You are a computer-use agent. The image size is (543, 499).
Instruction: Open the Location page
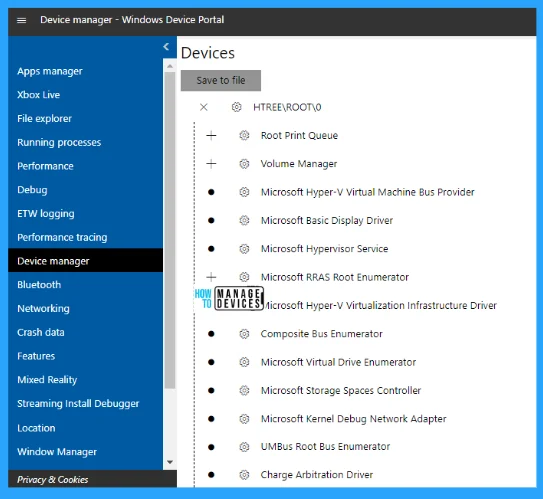click(x=36, y=428)
